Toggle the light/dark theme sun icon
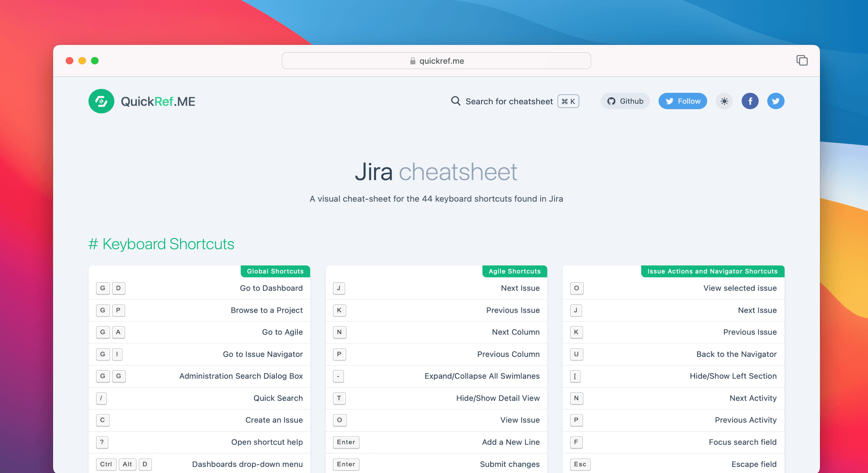This screenshot has height=473, width=868. (x=724, y=101)
